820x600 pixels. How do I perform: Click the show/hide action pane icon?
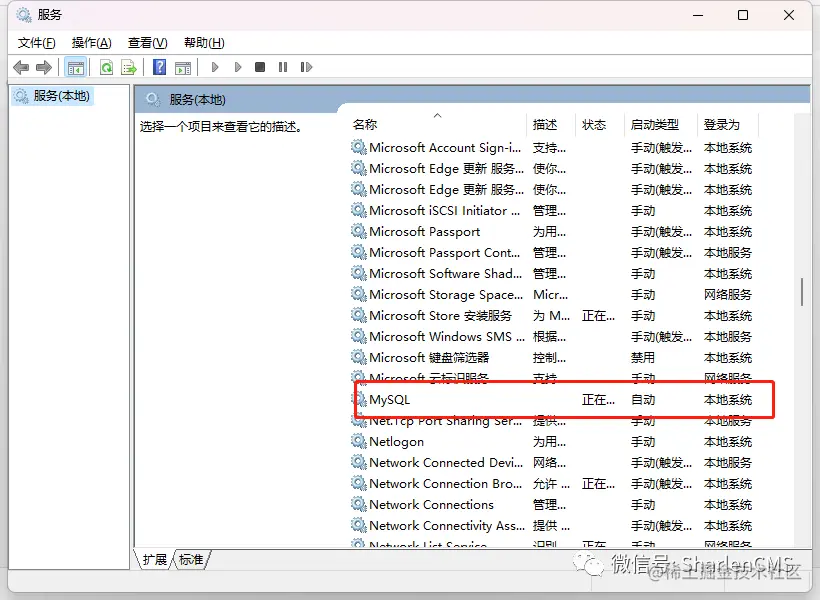pyautogui.click(x=183, y=67)
